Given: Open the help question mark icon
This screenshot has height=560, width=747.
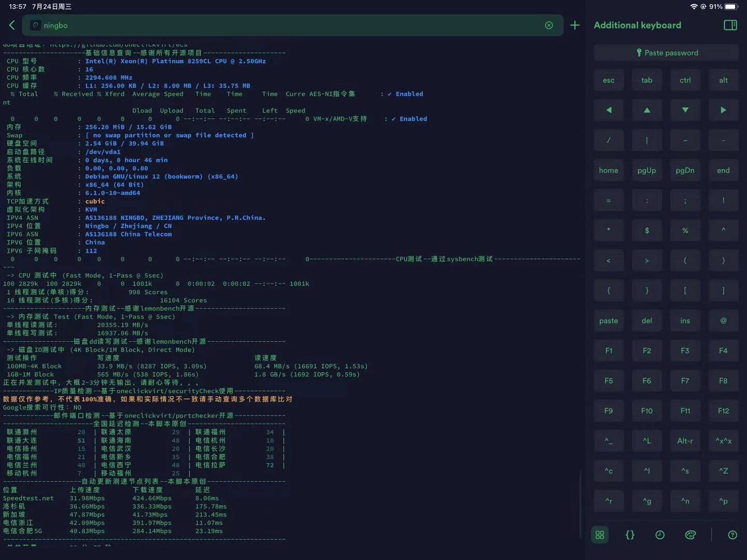Looking at the screenshot, I should [x=732, y=535].
